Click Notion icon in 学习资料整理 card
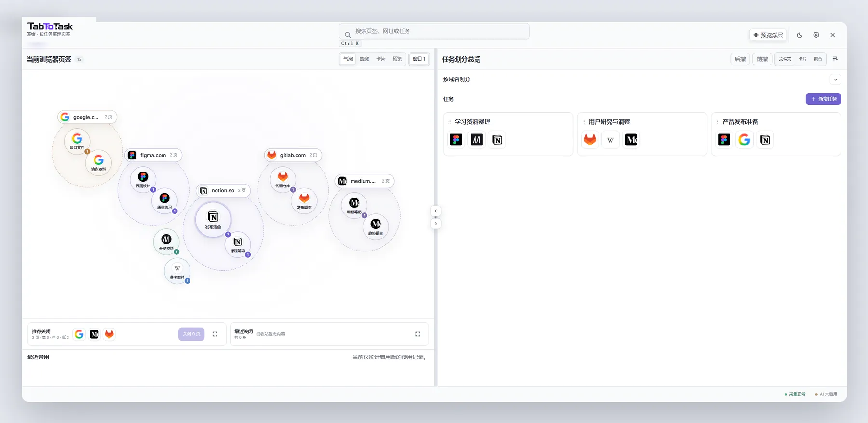The image size is (868, 423). click(497, 140)
